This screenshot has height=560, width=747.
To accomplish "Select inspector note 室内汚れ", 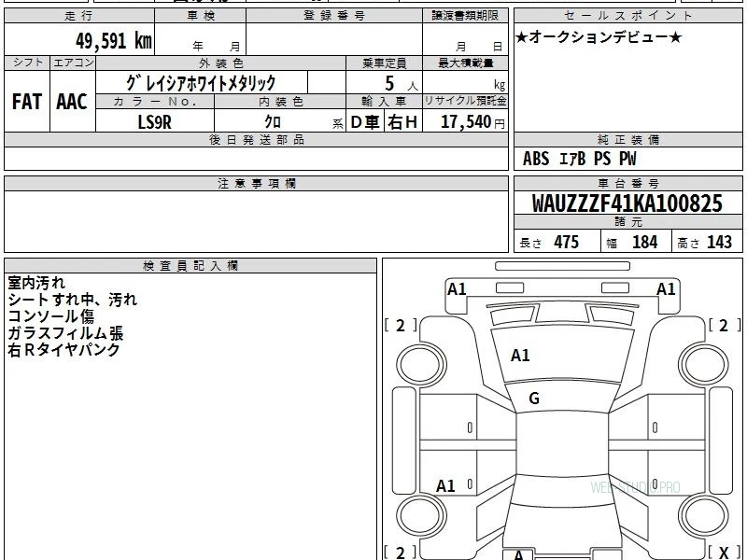I will point(36,283).
